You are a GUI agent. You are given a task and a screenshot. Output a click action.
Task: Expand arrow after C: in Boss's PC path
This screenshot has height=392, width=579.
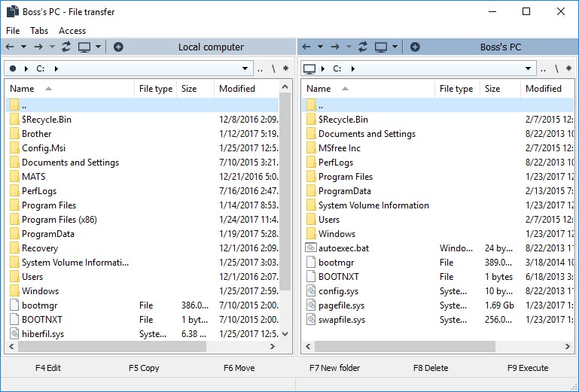click(353, 68)
